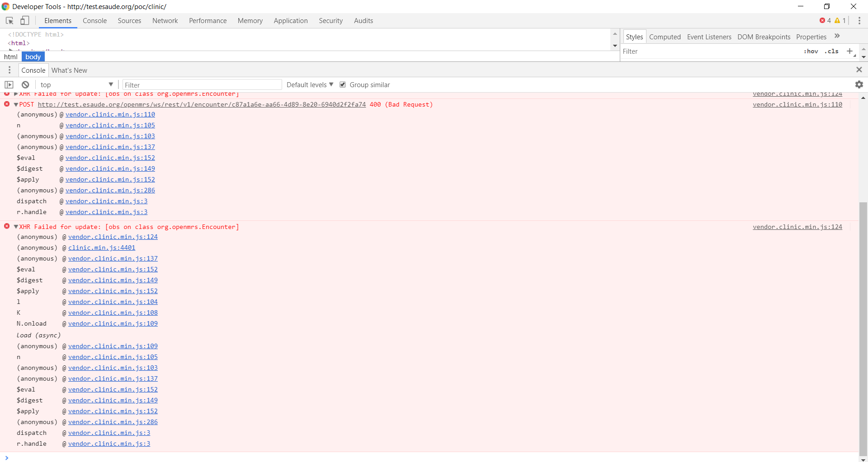Click the console vertical scrollbar thumb
This screenshot has height=462, width=868.
(863, 329)
